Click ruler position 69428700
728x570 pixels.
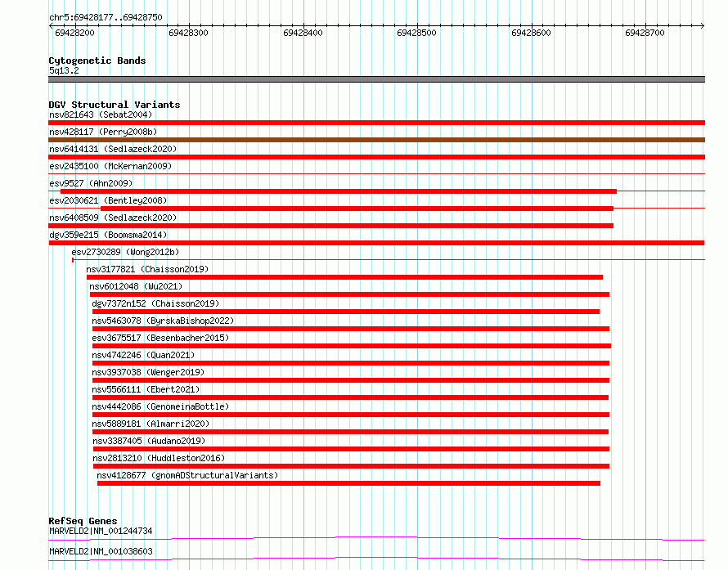click(645, 33)
